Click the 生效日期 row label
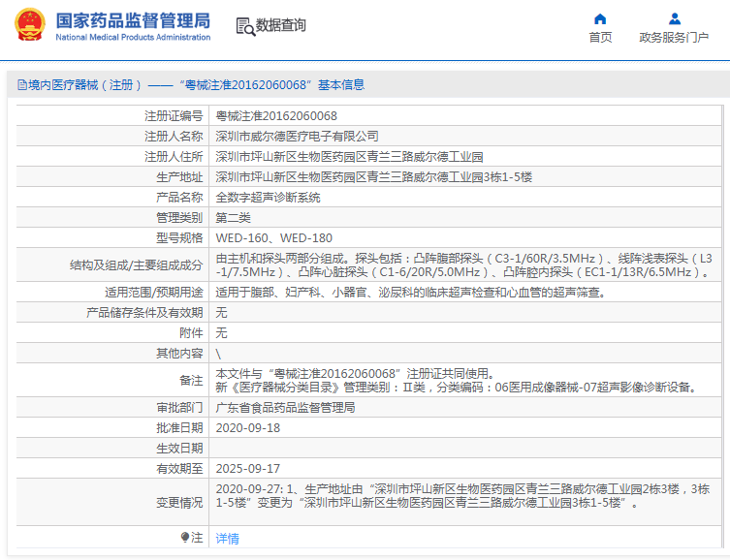Viewport: 730px width, 560px height. (x=179, y=449)
